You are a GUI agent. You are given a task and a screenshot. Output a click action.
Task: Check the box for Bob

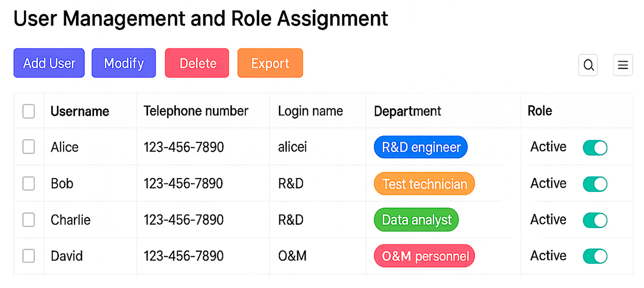[29, 183]
